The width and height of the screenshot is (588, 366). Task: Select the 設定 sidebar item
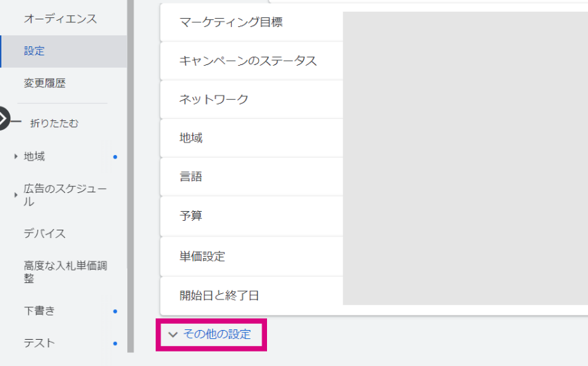point(64,51)
